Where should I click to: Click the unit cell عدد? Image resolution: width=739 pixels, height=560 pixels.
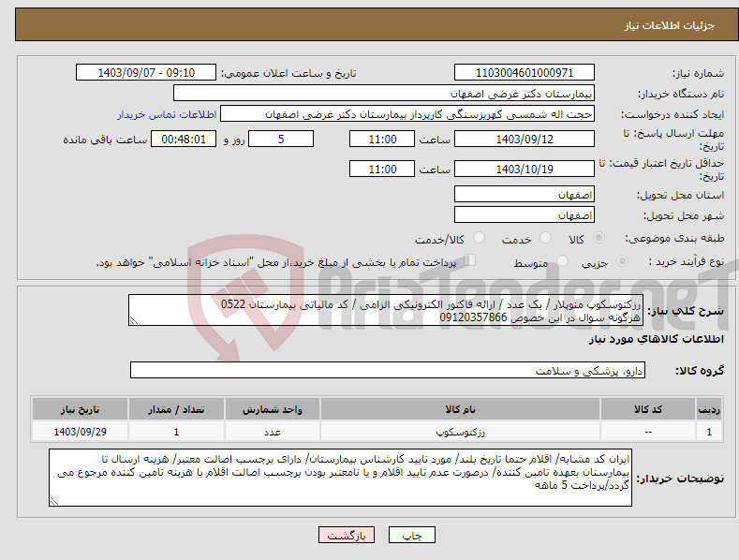click(273, 432)
